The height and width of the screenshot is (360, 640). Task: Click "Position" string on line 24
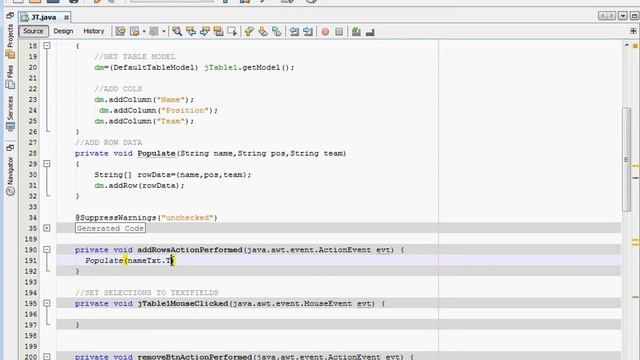pos(184,110)
